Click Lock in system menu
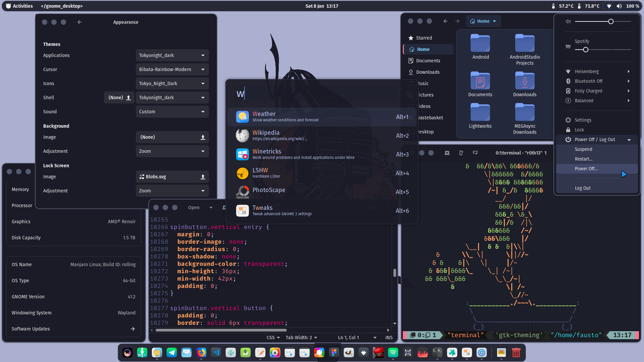 pos(597,130)
